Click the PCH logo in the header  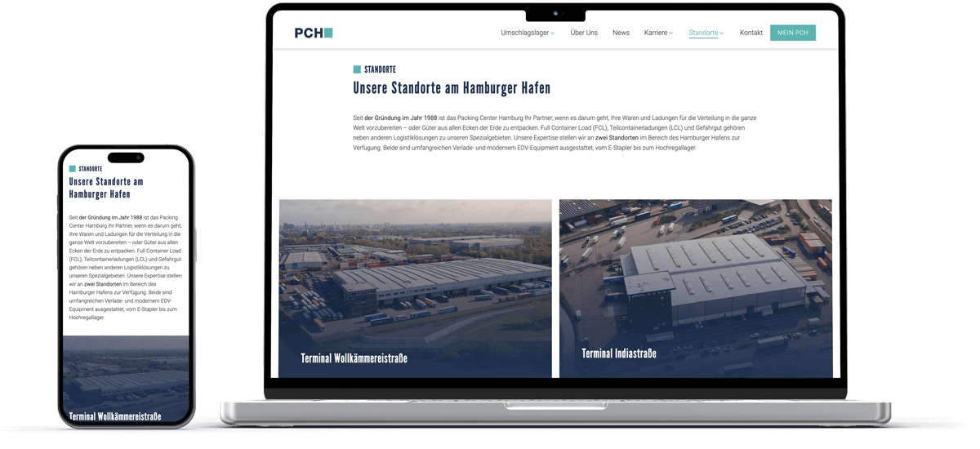point(314,33)
